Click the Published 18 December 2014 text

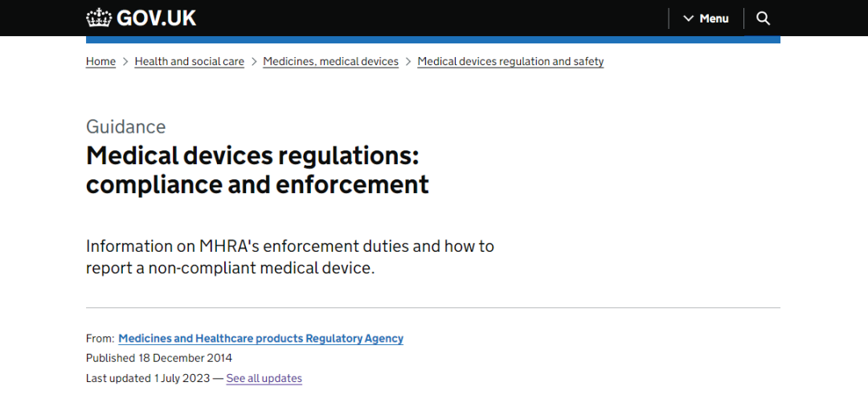click(x=159, y=358)
